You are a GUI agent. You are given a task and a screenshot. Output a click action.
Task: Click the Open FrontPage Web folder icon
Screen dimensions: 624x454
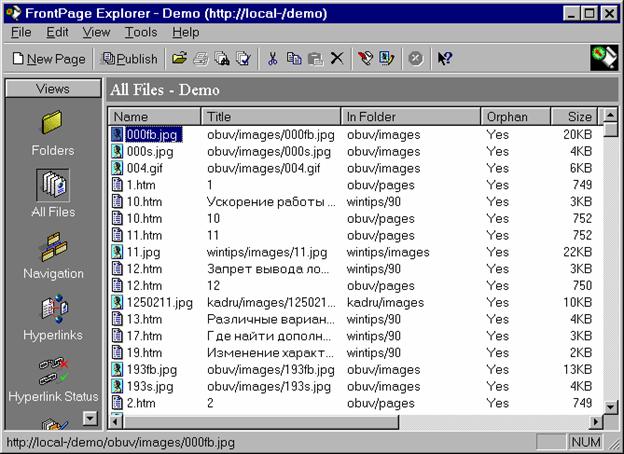179,59
